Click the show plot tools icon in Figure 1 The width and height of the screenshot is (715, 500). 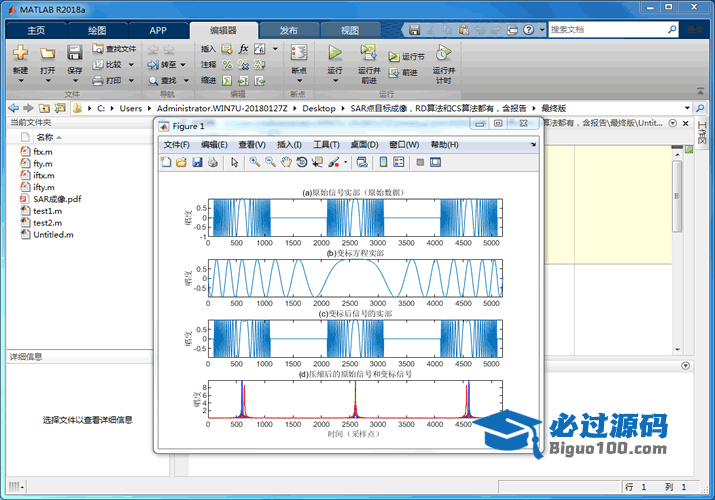pyautogui.click(x=435, y=162)
